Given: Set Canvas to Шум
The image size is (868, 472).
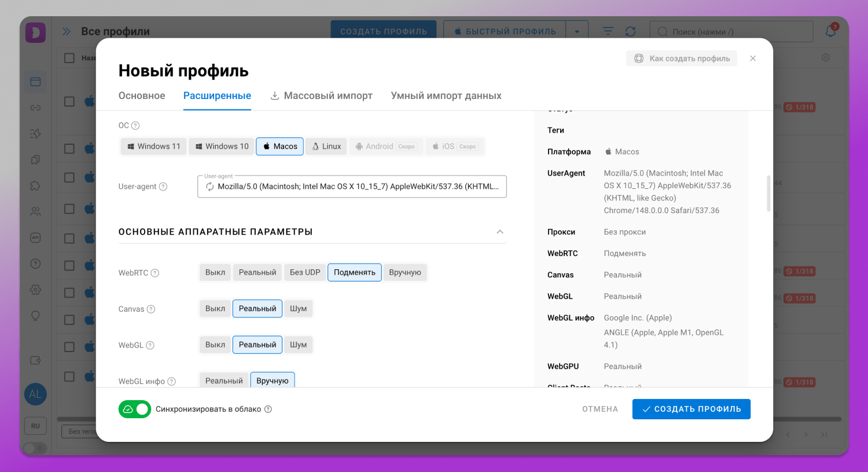Looking at the screenshot, I should click(x=299, y=309).
